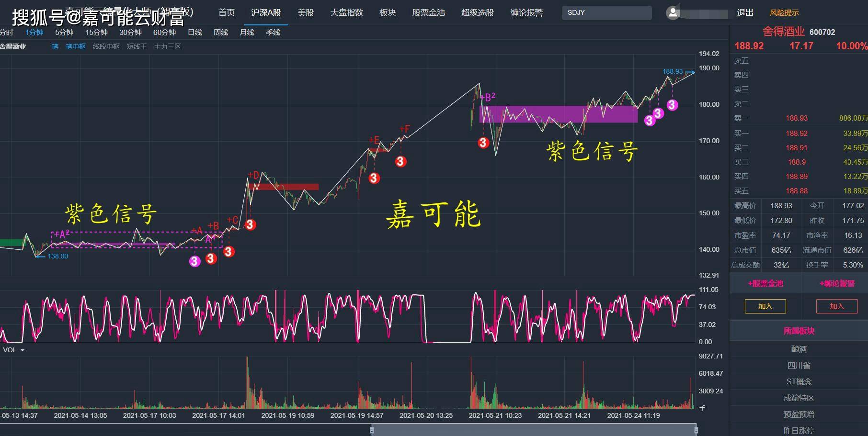Open the 超级选股 tab

(x=478, y=12)
